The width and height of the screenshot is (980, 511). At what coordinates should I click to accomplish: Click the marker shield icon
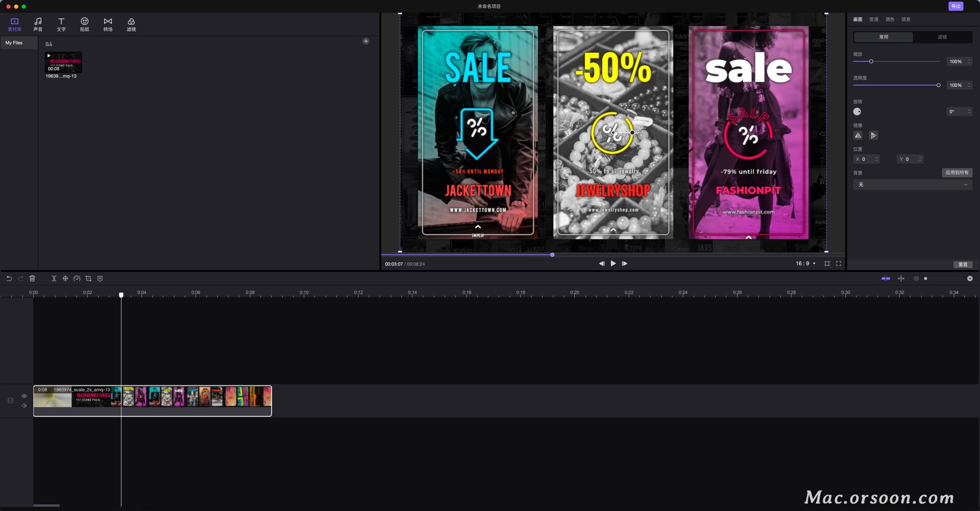tap(100, 279)
